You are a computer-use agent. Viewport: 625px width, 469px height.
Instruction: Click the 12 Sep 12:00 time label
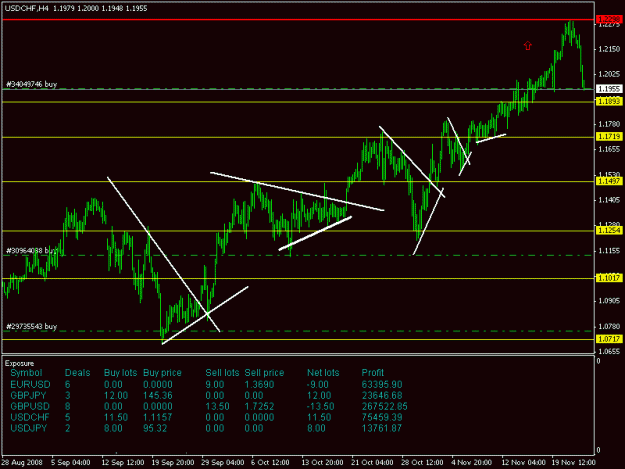[123, 463]
